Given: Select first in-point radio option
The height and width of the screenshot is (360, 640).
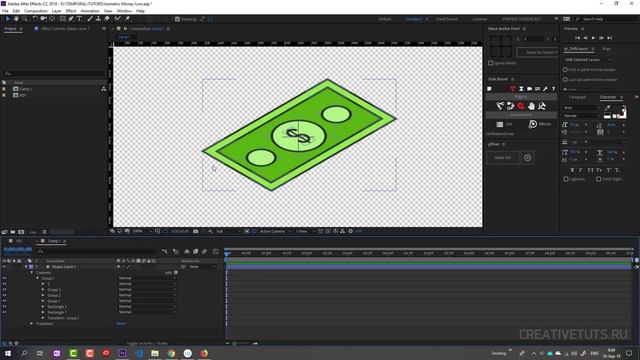Looking at the screenshot, I should click(x=565, y=70).
